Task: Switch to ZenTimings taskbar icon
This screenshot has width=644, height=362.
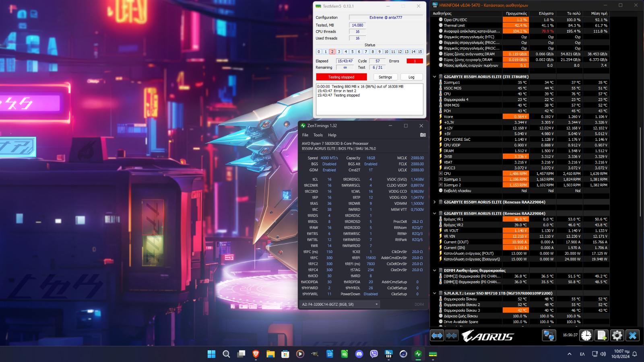Action: click(x=418, y=354)
